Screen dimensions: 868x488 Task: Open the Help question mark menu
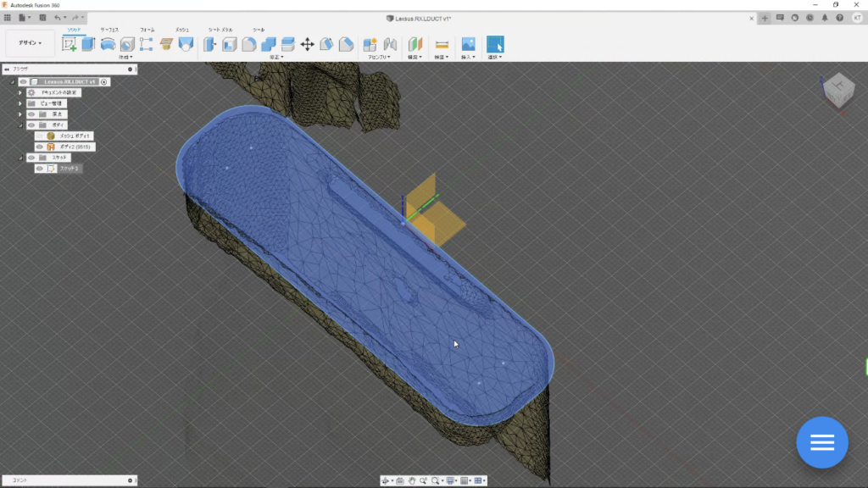click(x=840, y=19)
